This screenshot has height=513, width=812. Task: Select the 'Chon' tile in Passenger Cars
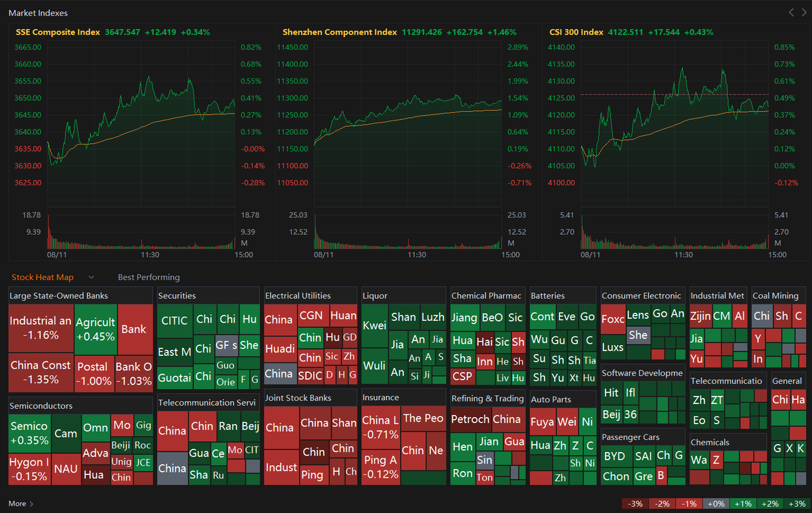coord(616,476)
